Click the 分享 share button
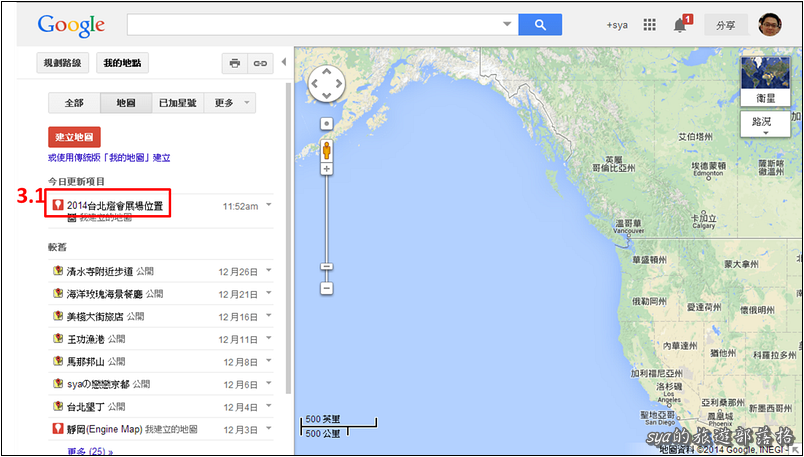804x457 pixels. click(726, 25)
